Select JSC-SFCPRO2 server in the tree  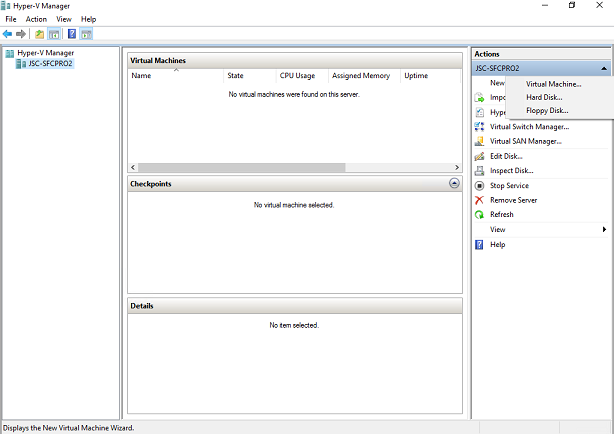coord(50,63)
